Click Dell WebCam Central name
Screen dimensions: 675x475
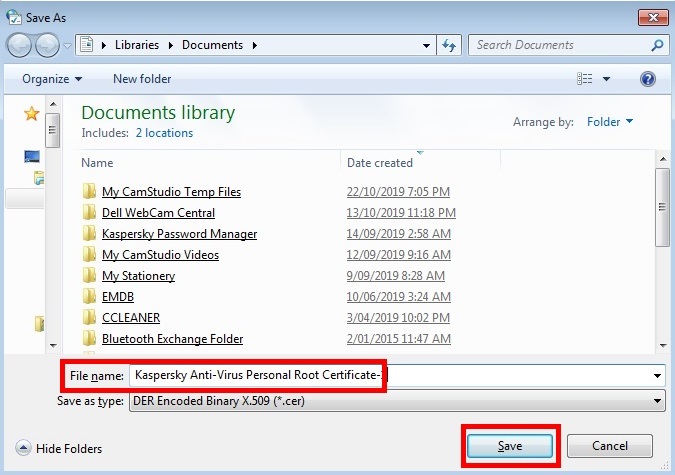tap(158, 213)
